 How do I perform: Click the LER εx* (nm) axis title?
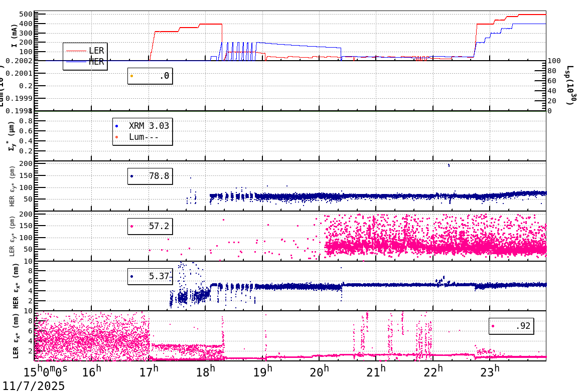coord(16,336)
